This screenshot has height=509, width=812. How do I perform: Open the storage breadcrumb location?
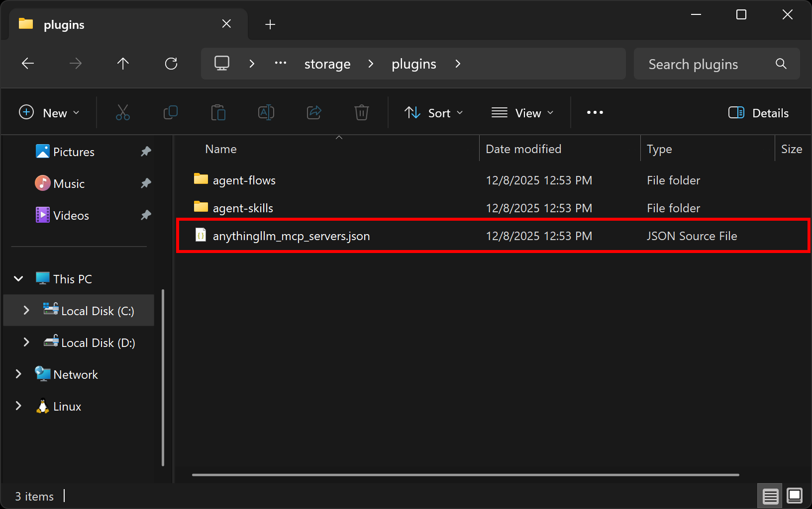(x=327, y=64)
